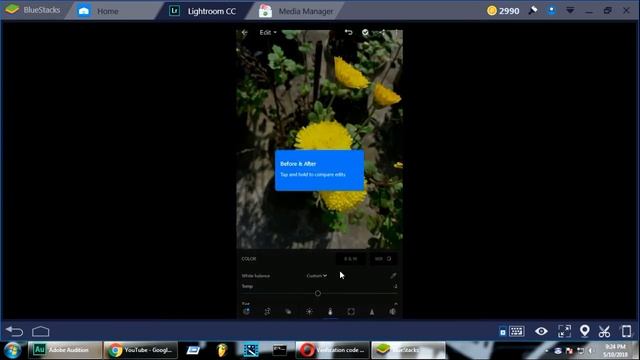Viewport: 640px width, 360px height.
Task: Open the Presets tool in bottom toolbar
Action: [x=288, y=312]
